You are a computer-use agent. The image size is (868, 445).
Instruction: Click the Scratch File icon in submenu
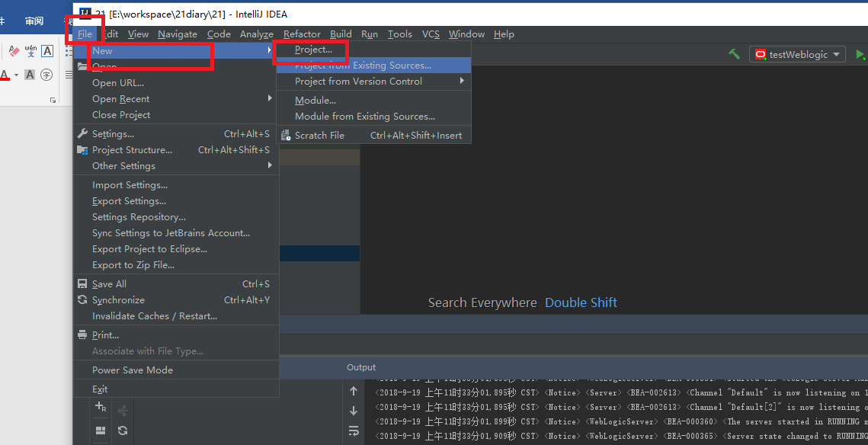(x=286, y=135)
